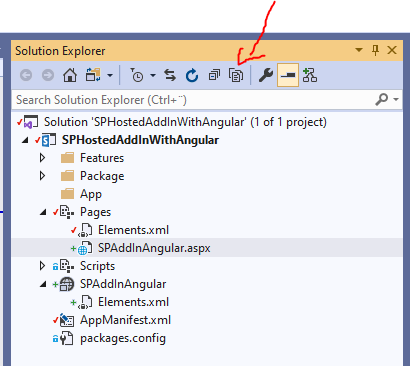
Task: Click the Pages Elements.xml file icon
Action: pos(85,230)
